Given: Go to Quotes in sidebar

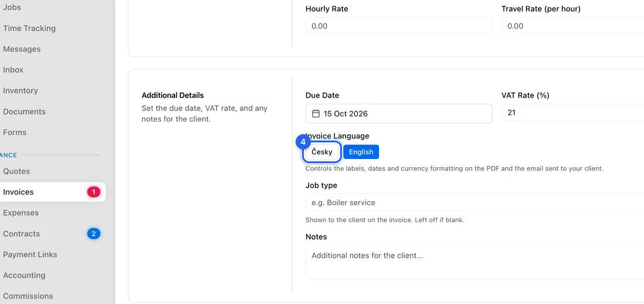Looking at the screenshot, I should coord(16,171).
